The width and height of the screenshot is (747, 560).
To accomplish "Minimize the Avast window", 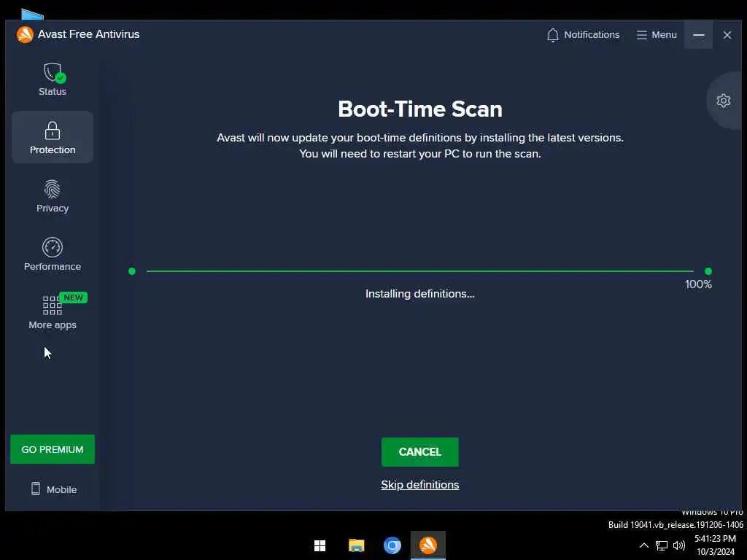I will (698, 34).
